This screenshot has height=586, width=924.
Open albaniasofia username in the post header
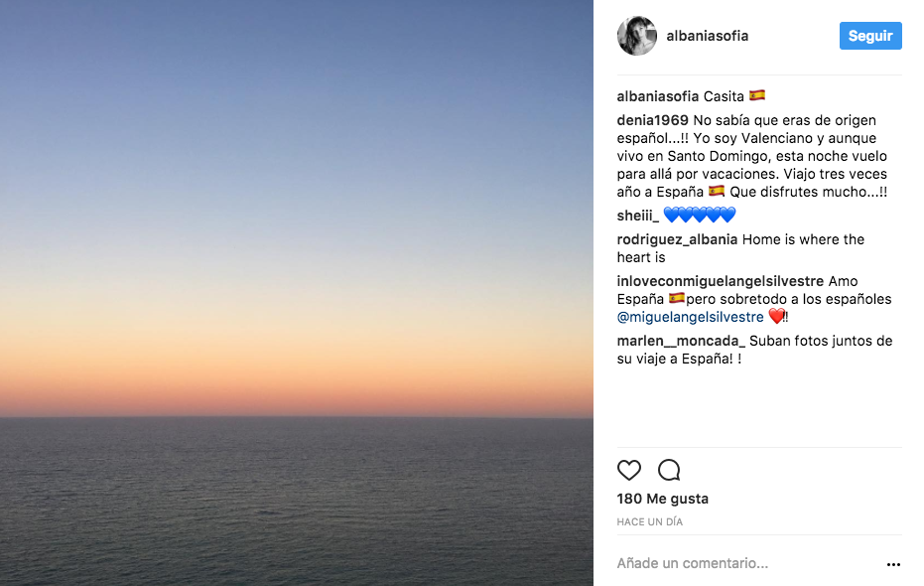(709, 36)
